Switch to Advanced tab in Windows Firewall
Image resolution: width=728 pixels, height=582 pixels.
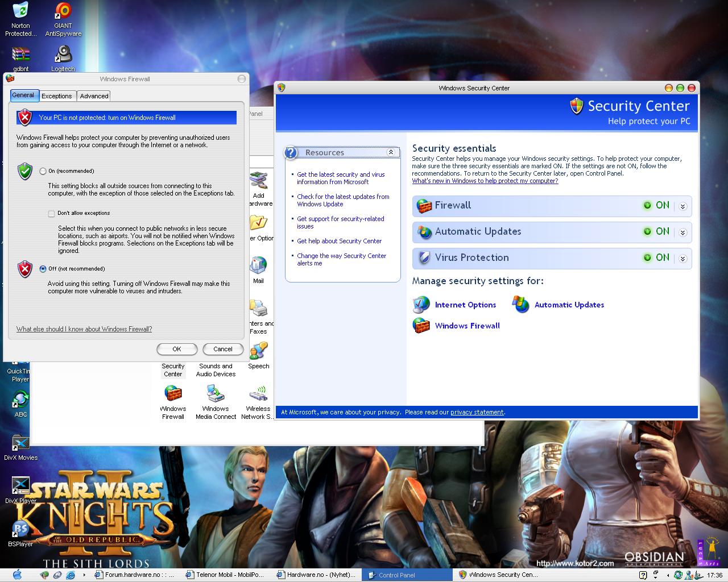pyautogui.click(x=94, y=96)
